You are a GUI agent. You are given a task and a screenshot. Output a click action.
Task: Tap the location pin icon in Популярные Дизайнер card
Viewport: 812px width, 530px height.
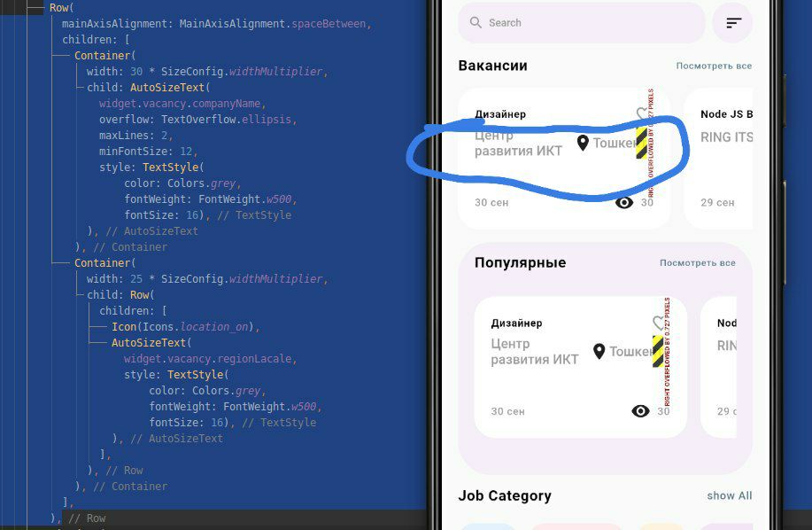(599, 351)
